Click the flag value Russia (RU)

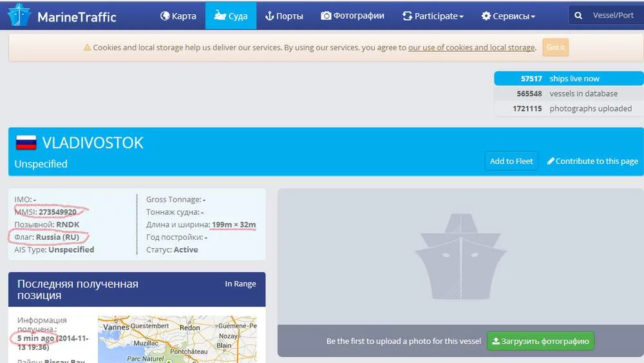(x=57, y=237)
